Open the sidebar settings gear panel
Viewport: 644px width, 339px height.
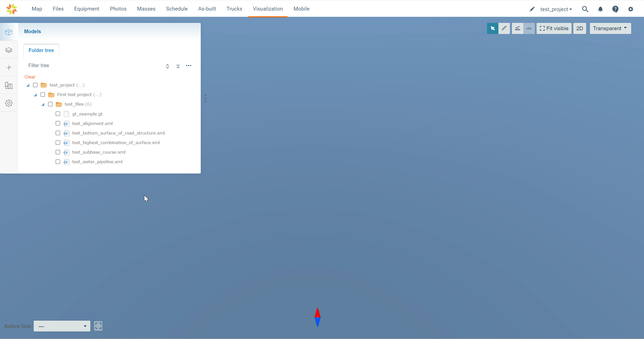[9, 103]
